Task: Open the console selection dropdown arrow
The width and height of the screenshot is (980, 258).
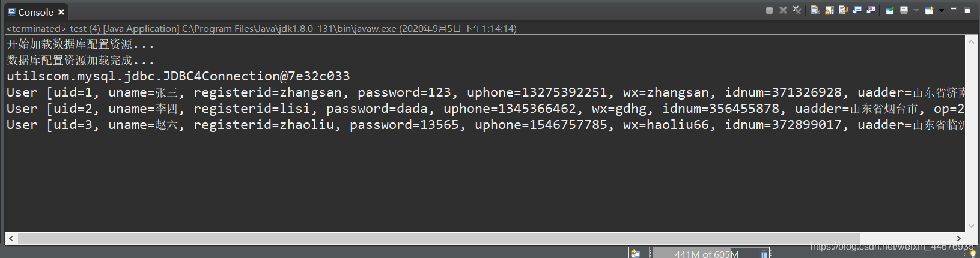Action: pos(916,10)
